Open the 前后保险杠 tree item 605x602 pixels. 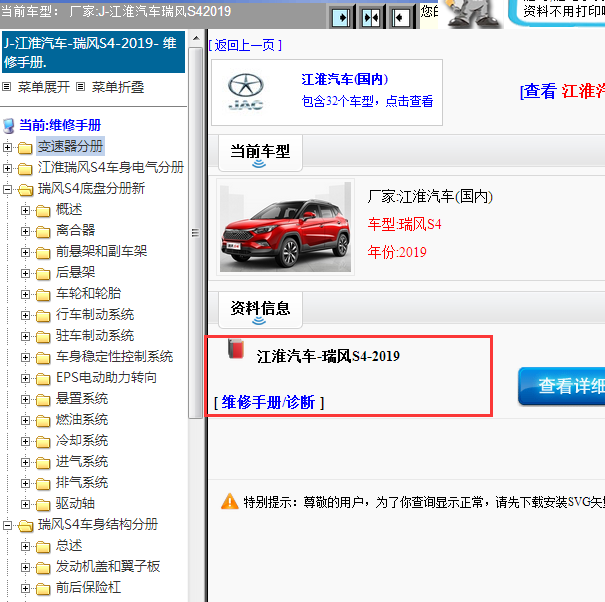click(88, 587)
